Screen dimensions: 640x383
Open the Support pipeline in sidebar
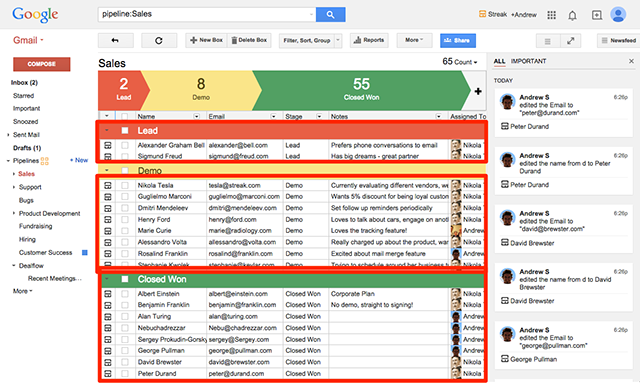[30, 187]
